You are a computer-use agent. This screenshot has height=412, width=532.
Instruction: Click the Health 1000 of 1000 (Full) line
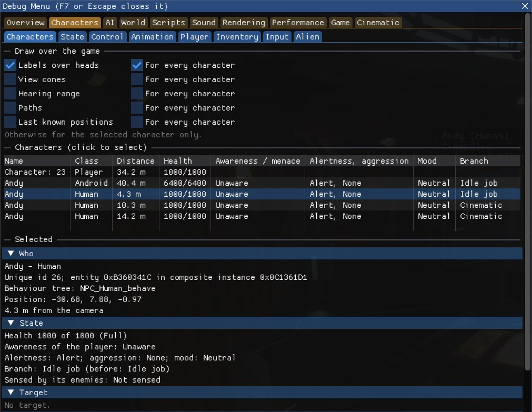[x=65, y=336]
